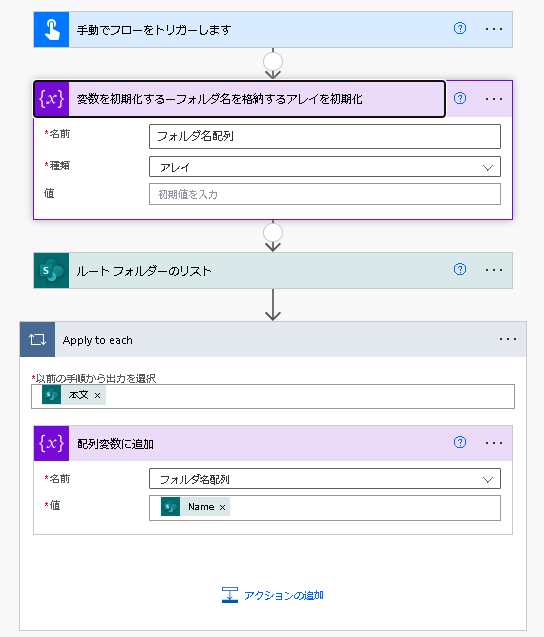Open help for the 変数を初期化する step
Image resolution: width=544 pixels, height=637 pixels.
(x=460, y=98)
